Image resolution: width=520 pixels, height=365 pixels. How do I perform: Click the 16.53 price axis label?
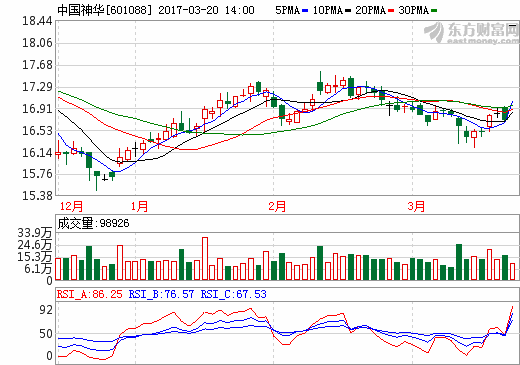tap(37, 131)
